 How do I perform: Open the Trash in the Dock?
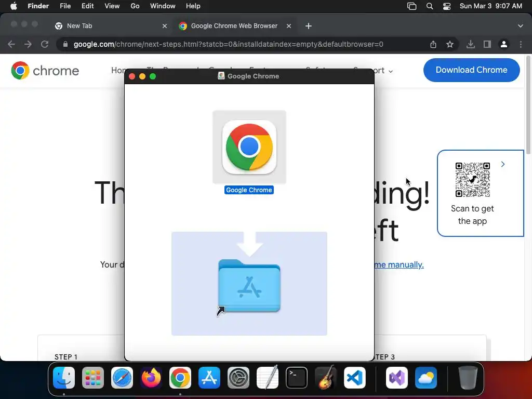[468, 378]
